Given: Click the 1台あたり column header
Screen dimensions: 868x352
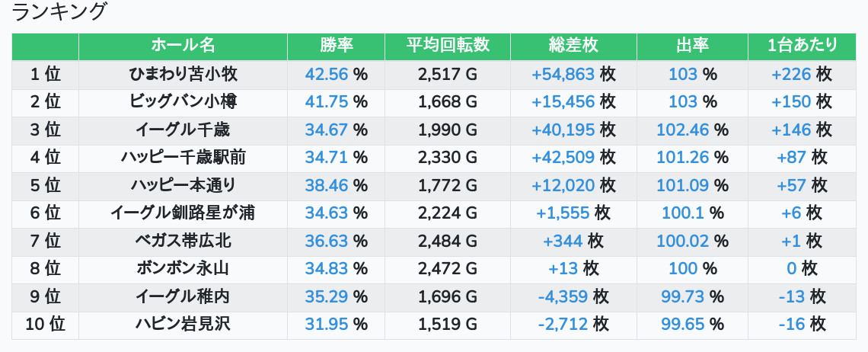Looking at the screenshot, I should [x=803, y=46].
